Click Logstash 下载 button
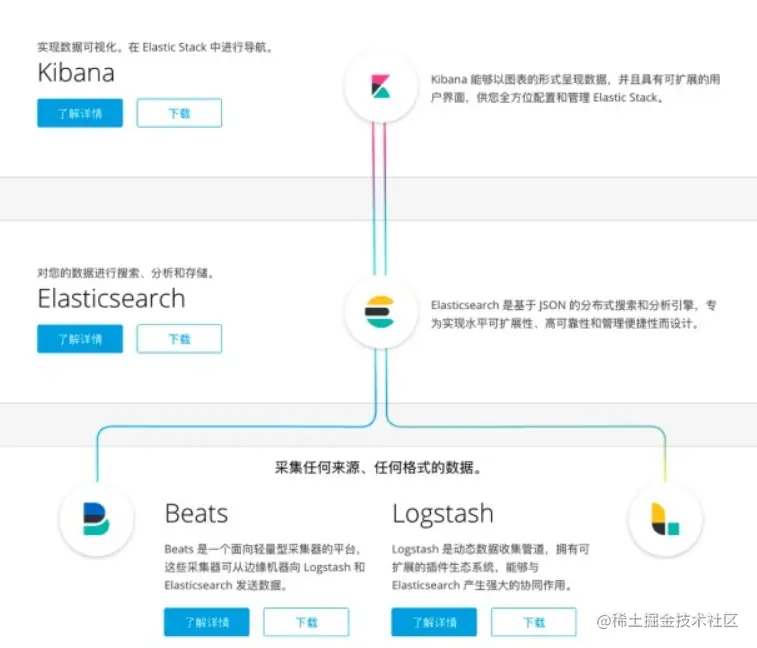The width and height of the screenshot is (757, 648). tap(533, 622)
